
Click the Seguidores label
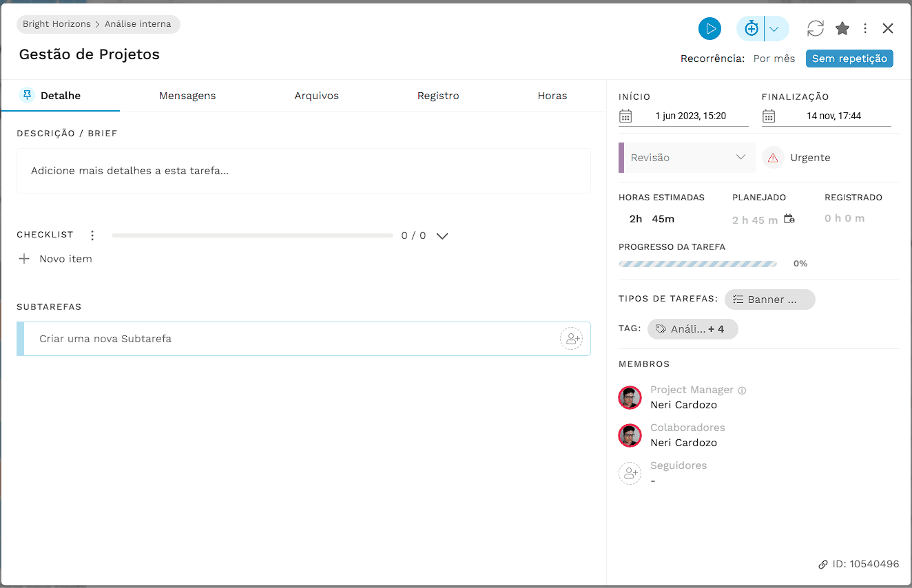pyautogui.click(x=678, y=465)
